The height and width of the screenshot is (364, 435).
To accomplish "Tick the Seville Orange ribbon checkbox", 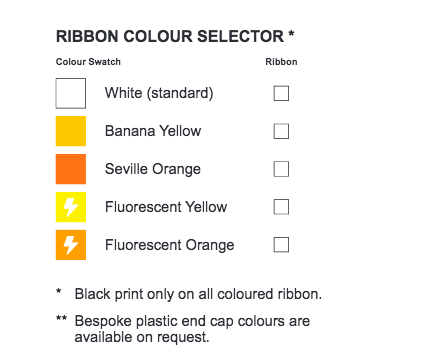I will (281, 169).
